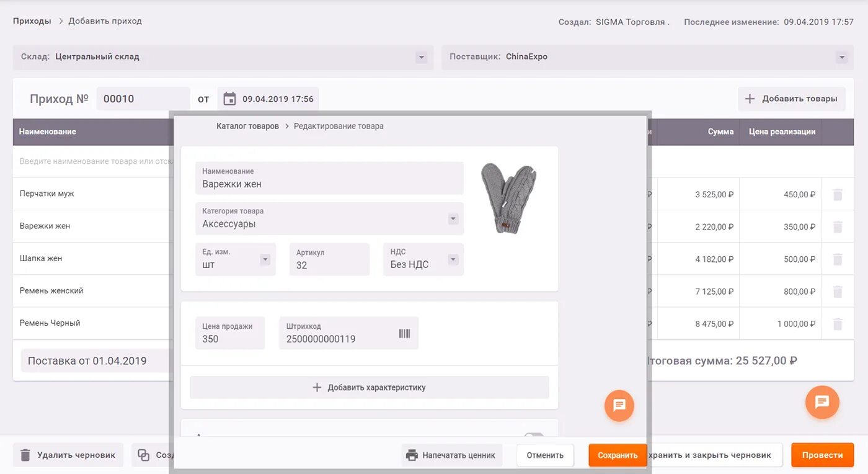
Task: Click the Отменить button
Action: point(545,455)
